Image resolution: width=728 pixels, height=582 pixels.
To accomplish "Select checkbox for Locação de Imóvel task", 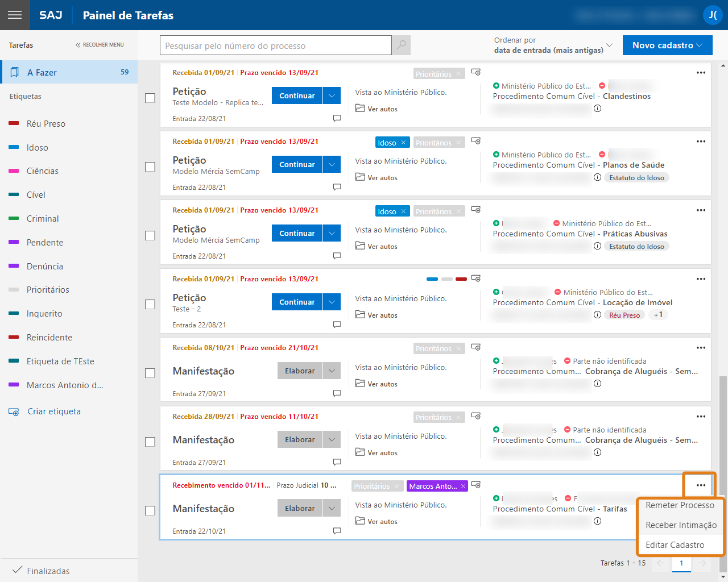I will coord(150,304).
